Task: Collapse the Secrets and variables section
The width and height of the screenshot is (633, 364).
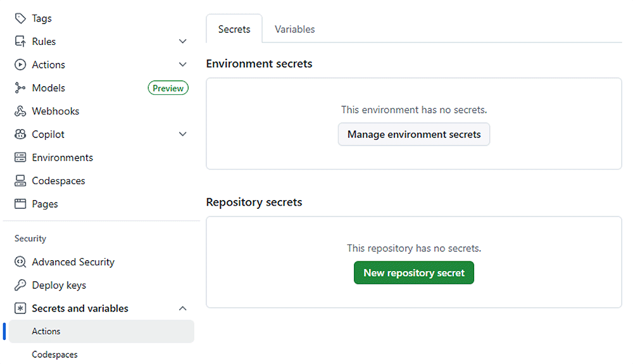Action: click(183, 308)
